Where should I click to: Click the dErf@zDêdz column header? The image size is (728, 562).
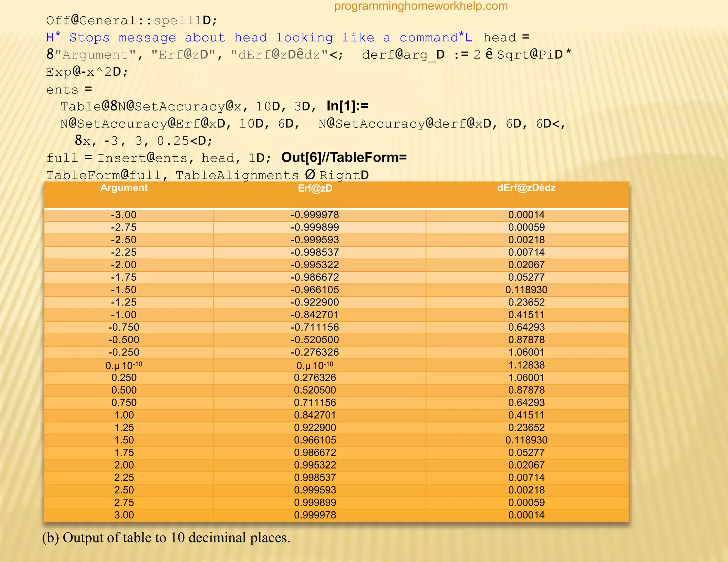click(x=526, y=188)
